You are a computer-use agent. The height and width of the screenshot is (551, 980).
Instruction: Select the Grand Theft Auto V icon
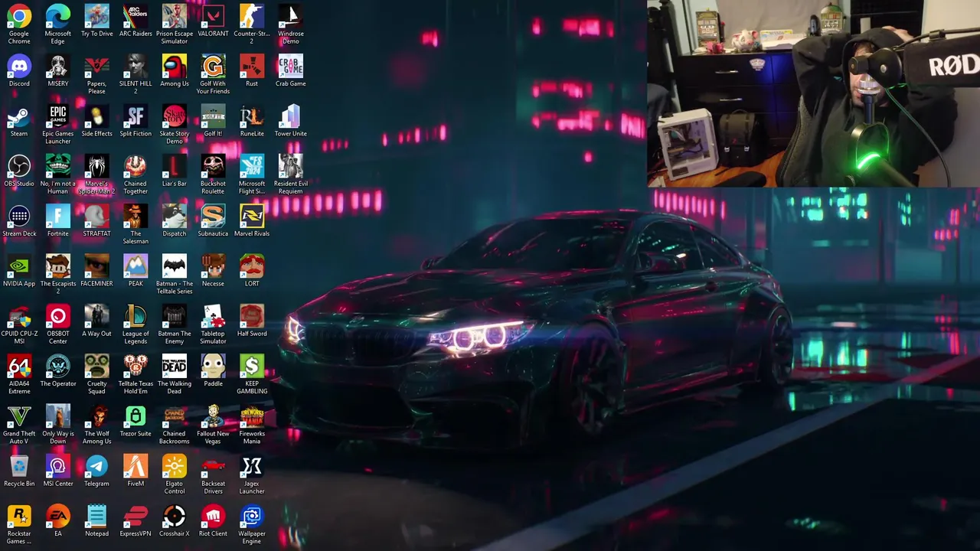point(19,416)
